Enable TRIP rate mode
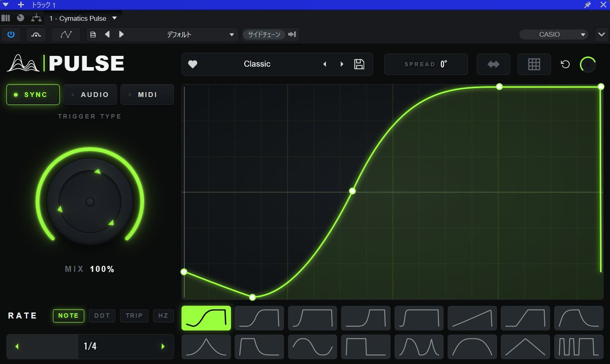This screenshot has width=610, height=364. coord(134,316)
